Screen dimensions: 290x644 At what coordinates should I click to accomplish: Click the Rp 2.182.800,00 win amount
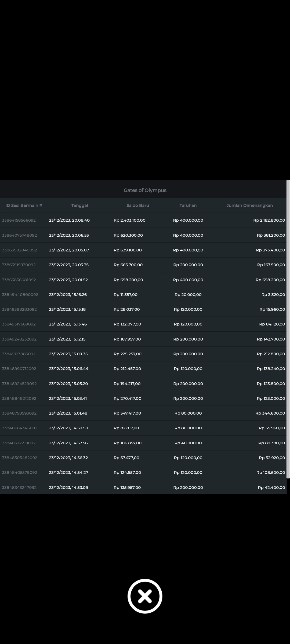coord(269,220)
